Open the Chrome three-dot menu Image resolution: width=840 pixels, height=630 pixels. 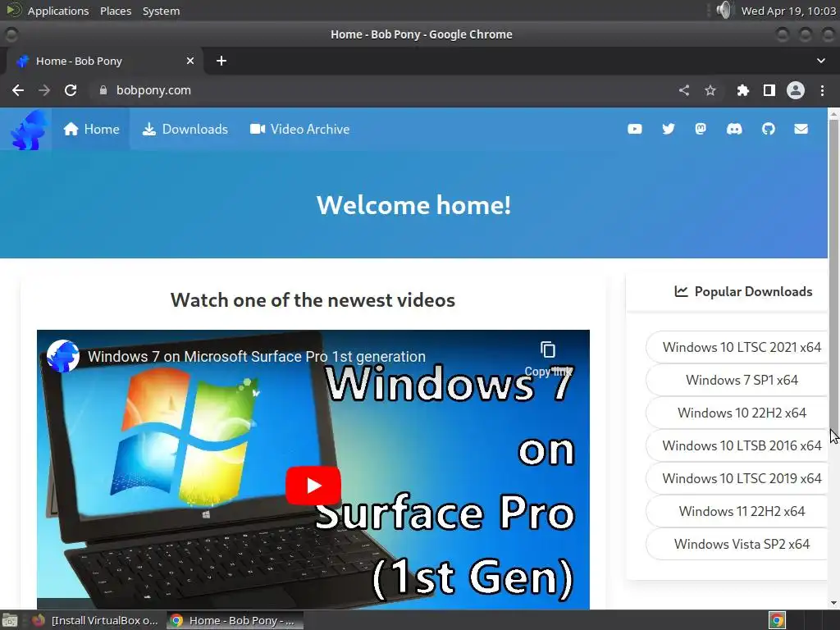click(x=822, y=90)
